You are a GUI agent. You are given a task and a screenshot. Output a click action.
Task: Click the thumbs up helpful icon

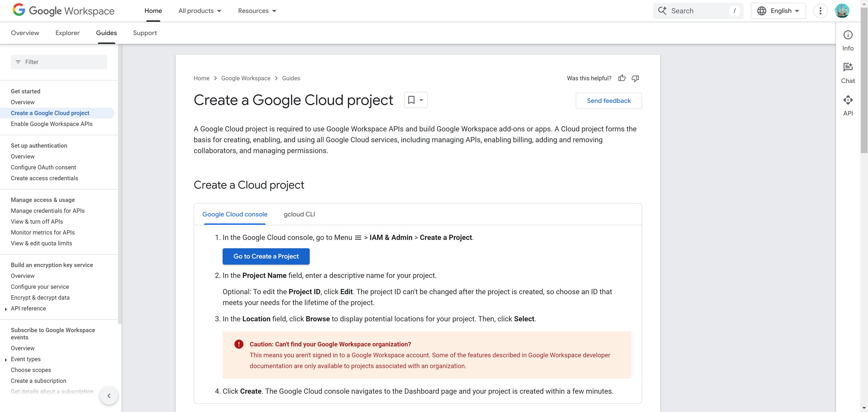(622, 78)
